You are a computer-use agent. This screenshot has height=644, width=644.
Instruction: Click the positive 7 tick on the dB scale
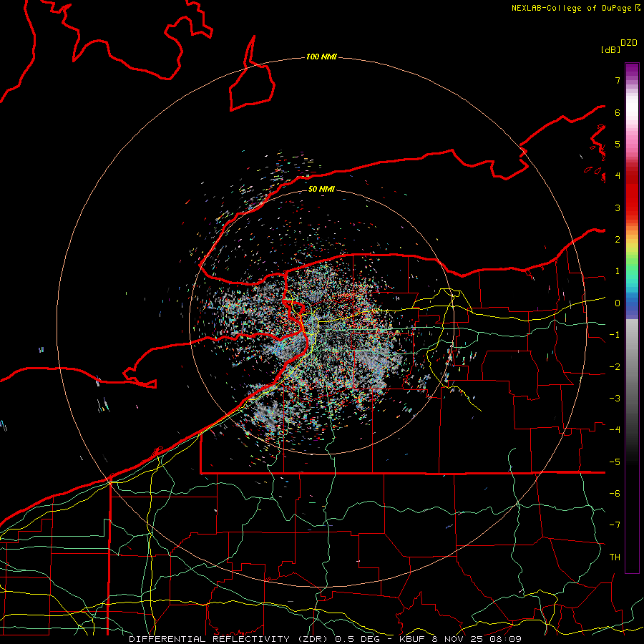618,80
